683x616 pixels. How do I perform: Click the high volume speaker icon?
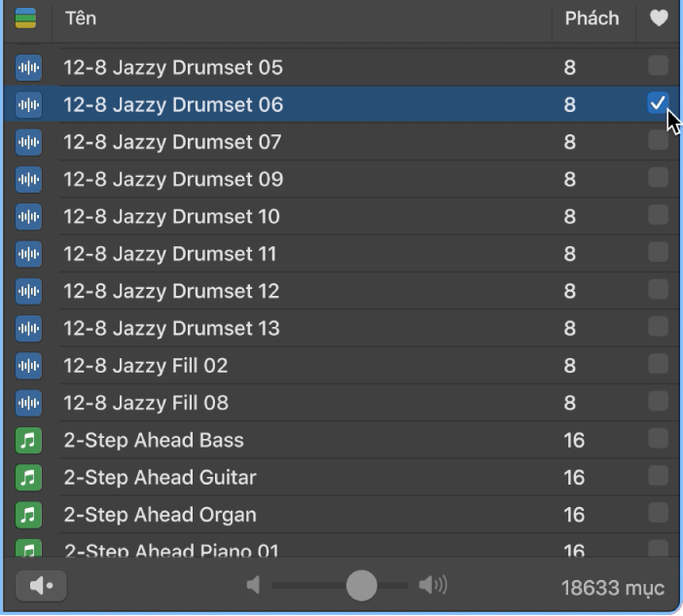(x=432, y=585)
